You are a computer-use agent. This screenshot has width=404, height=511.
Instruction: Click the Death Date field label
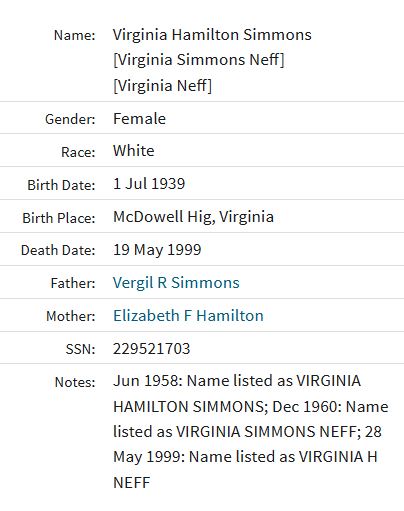tap(58, 250)
